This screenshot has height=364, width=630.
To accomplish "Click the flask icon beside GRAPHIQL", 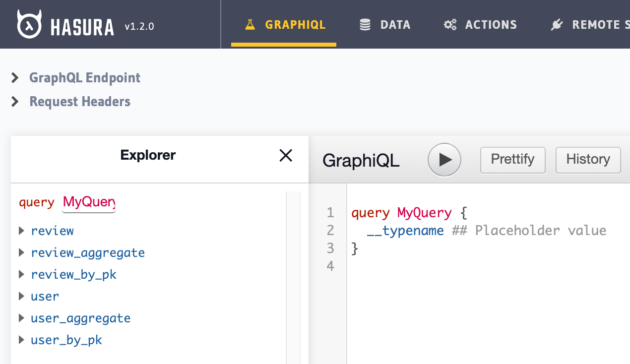I will (x=251, y=24).
